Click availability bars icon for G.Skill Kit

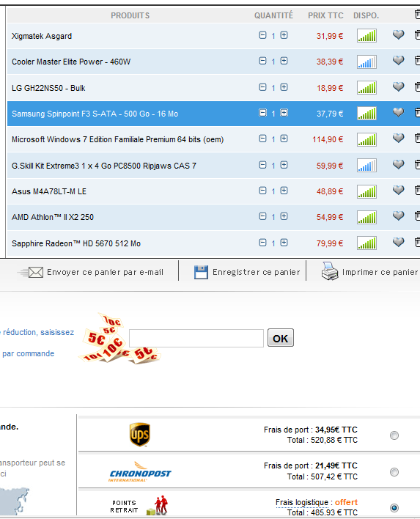pos(366,165)
